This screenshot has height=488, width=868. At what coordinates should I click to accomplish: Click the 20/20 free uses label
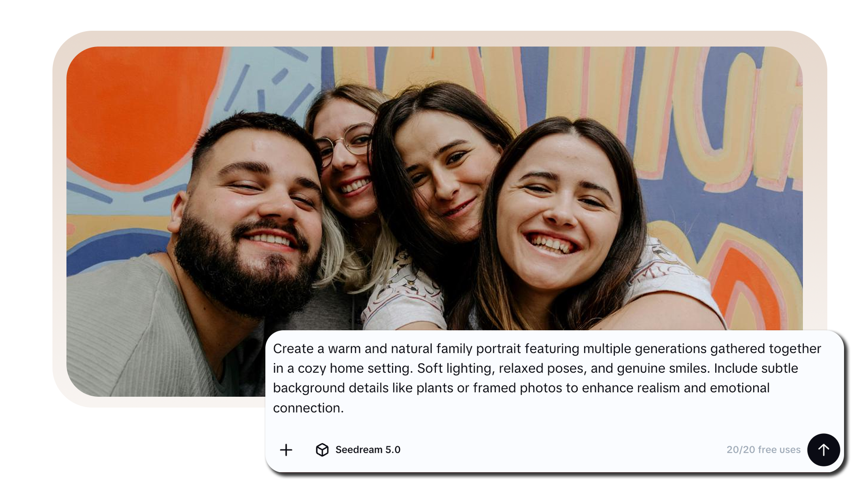pos(763,450)
